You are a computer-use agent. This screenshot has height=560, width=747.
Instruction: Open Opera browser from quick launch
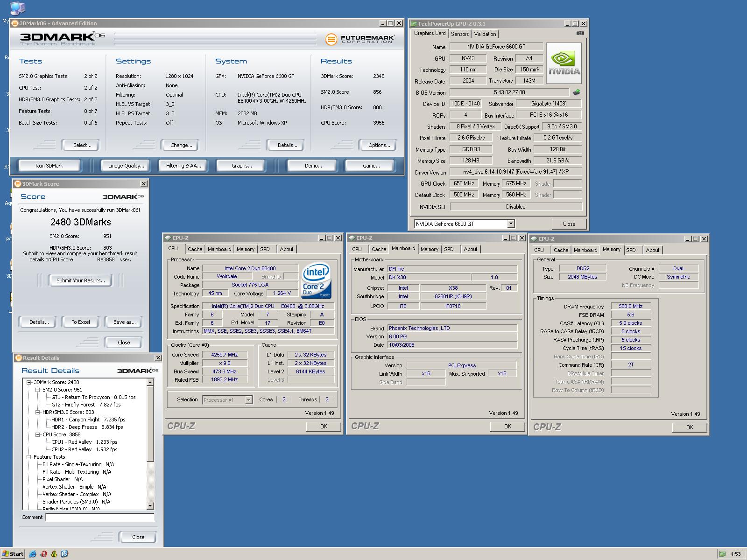[x=43, y=554]
